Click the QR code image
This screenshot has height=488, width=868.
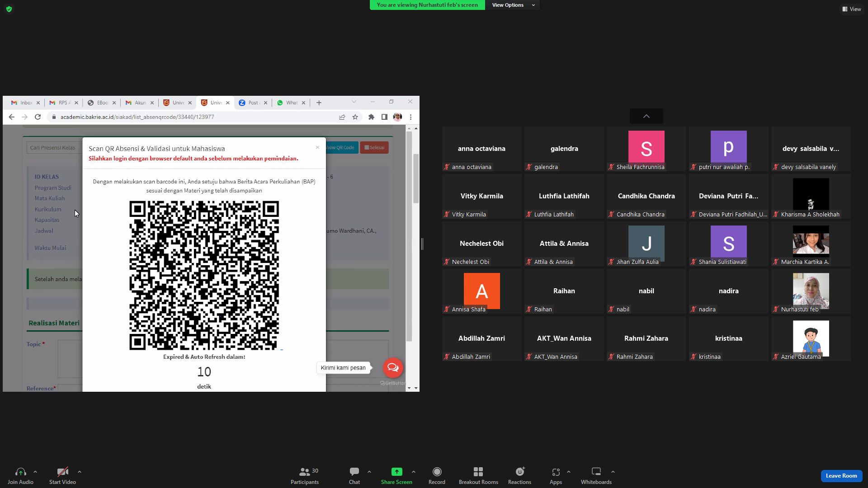204,275
